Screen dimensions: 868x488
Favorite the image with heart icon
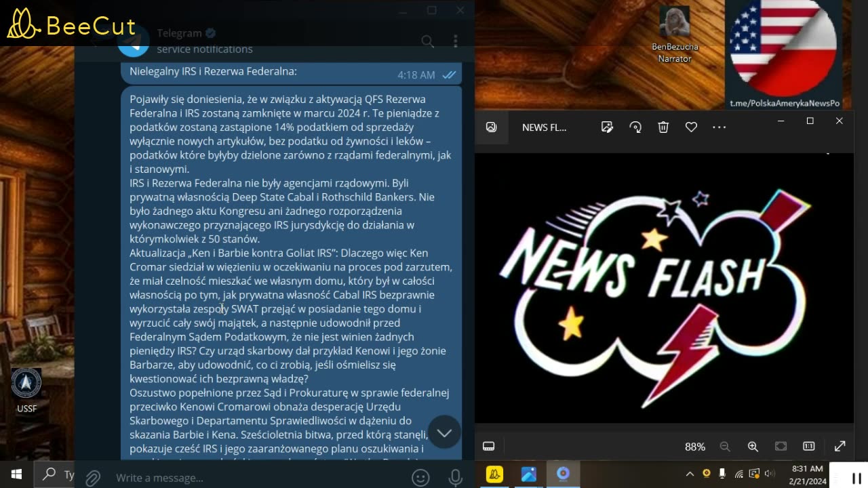point(691,127)
